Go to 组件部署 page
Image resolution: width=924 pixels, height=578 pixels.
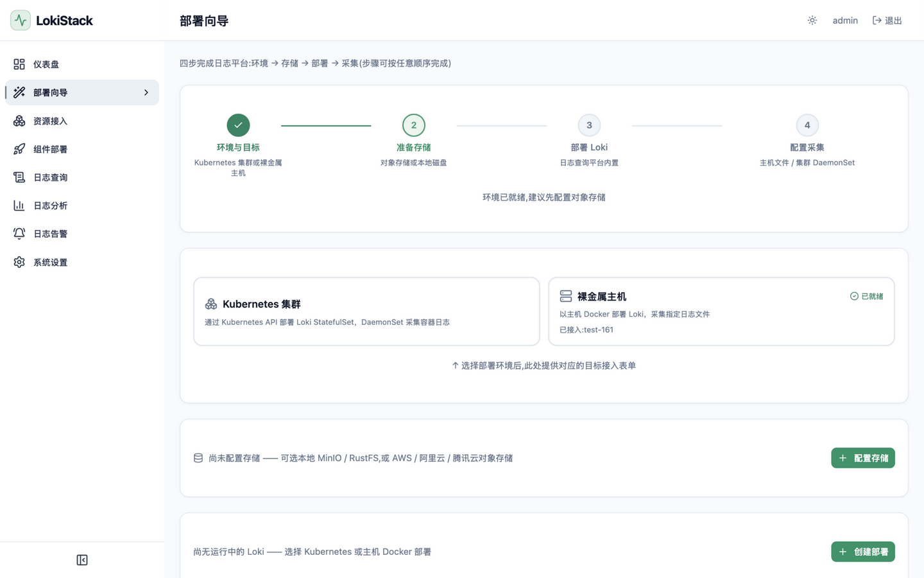click(x=82, y=149)
